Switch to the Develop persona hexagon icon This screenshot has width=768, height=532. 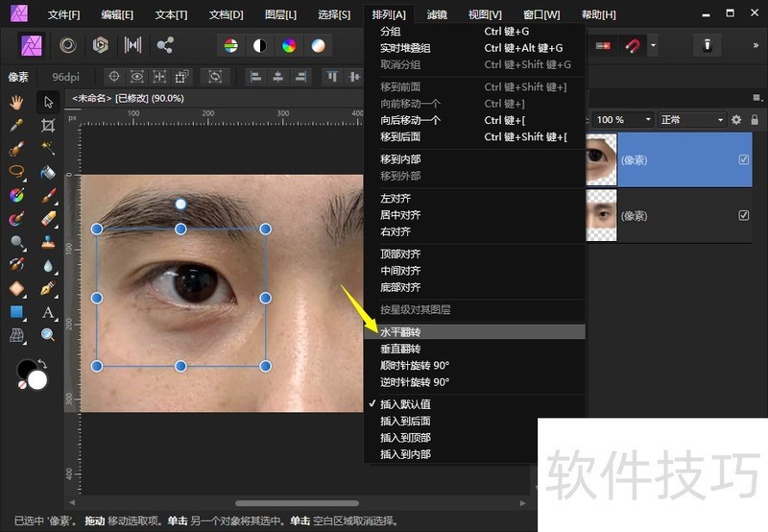click(x=101, y=45)
